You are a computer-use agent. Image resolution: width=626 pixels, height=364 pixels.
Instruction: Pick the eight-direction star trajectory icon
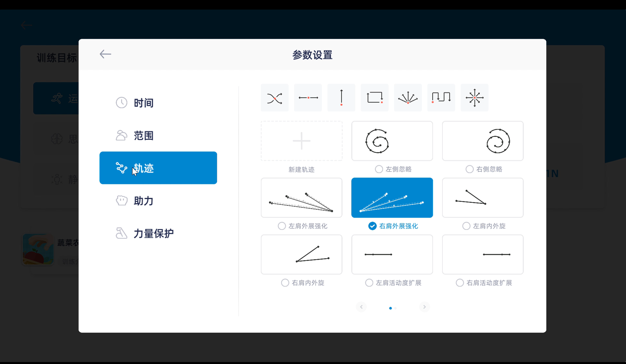pyautogui.click(x=474, y=98)
